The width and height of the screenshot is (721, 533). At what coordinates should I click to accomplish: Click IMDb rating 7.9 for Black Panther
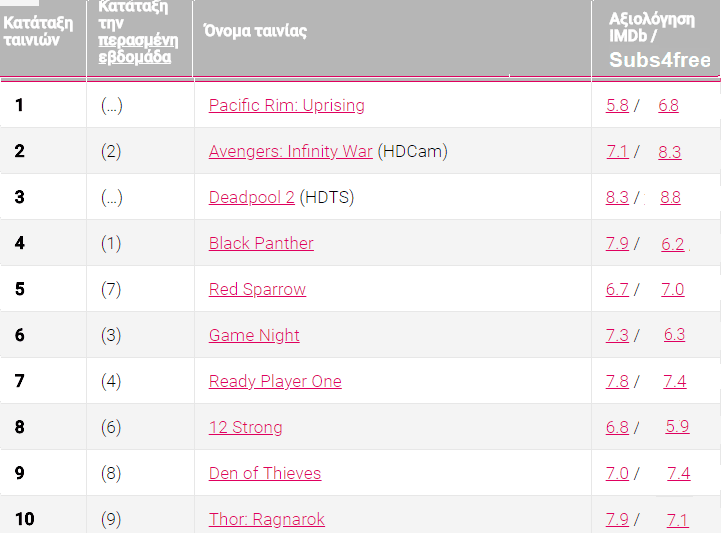(617, 243)
